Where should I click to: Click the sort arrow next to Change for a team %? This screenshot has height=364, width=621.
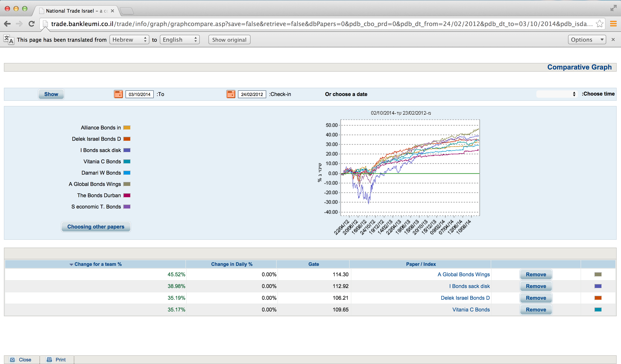coord(71,265)
